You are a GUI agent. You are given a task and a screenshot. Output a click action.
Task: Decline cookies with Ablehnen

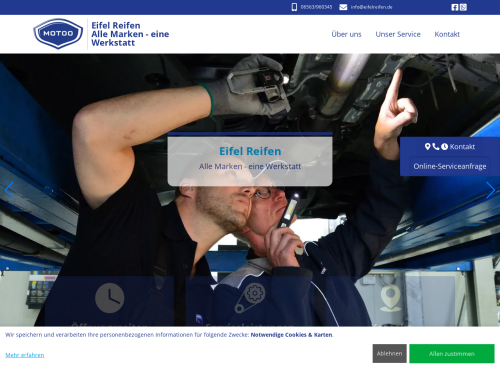(x=389, y=354)
